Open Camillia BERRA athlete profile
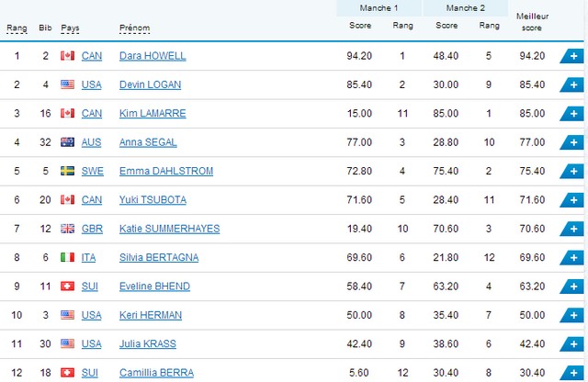Image resolution: width=588 pixels, height=382 pixels. coord(156,373)
